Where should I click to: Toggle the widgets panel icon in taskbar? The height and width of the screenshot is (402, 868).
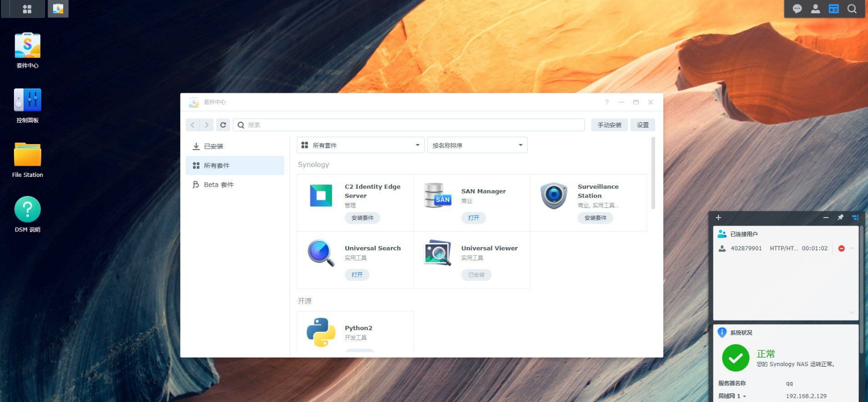click(x=834, y=9)
